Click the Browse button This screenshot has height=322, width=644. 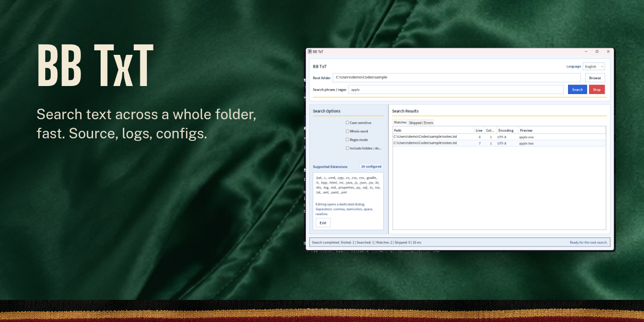tap(595, 78)
